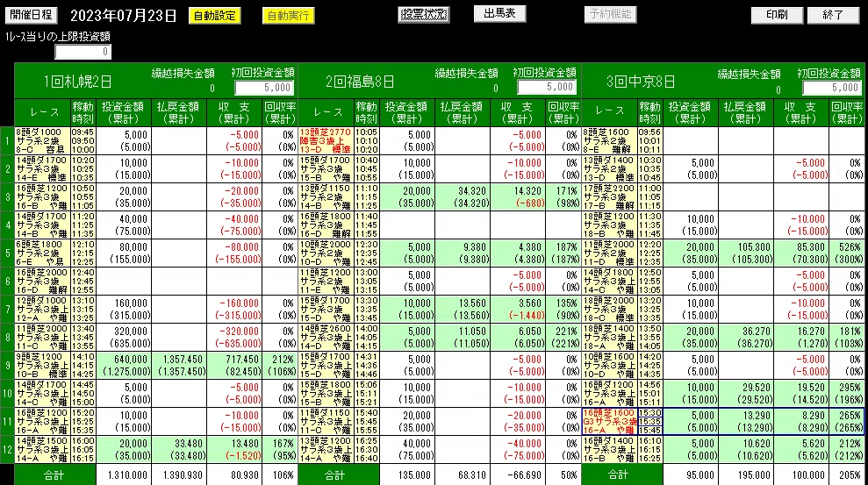Select row number 12 header

click(x=7, y=450)
